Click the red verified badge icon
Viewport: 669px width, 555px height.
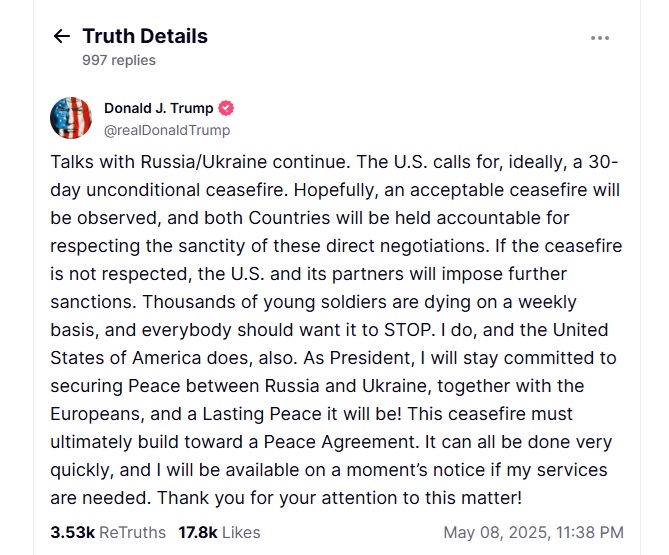click(227, 109)
